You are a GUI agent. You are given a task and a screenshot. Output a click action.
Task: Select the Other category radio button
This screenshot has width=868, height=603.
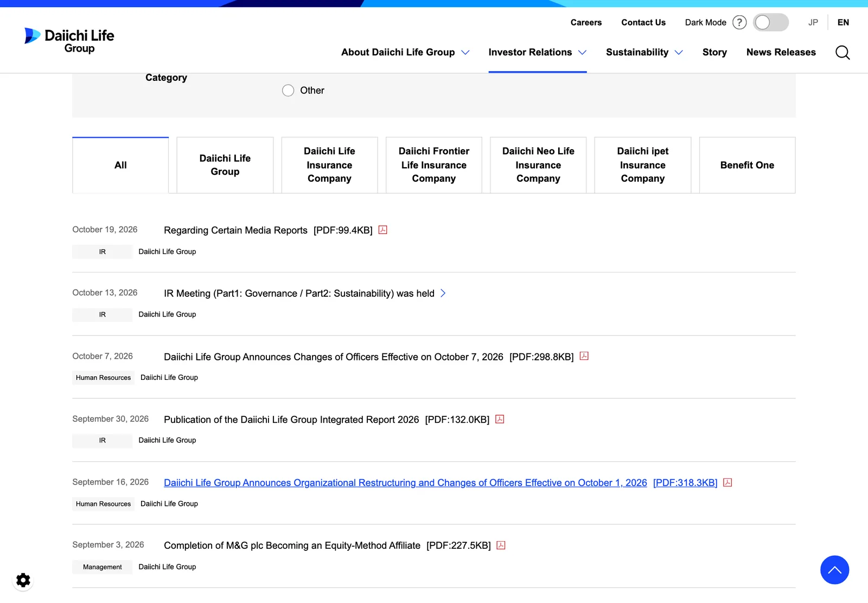coord(288,91)
